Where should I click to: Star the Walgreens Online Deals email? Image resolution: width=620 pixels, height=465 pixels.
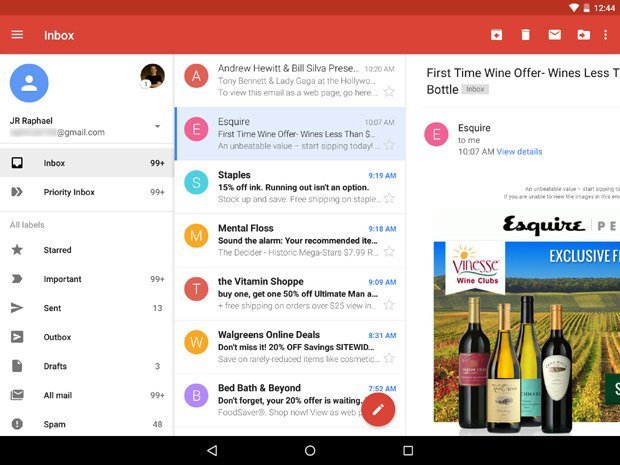coord(389,358)
